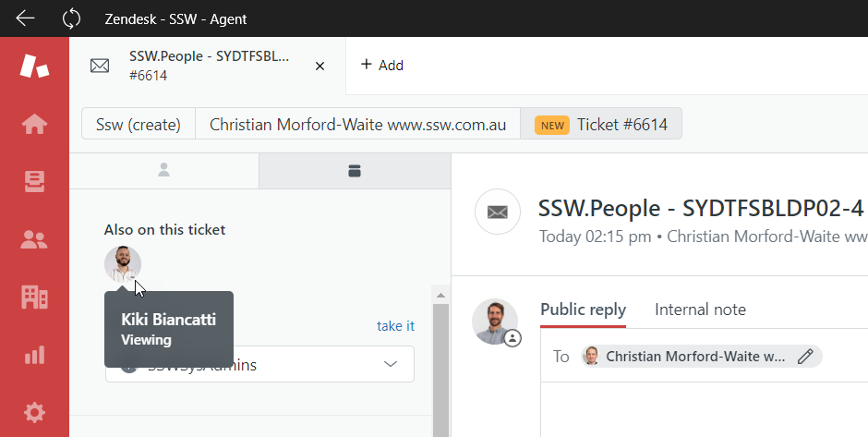
Task: Open the Views icon in sidebar
Action: [x=34, y=182]
